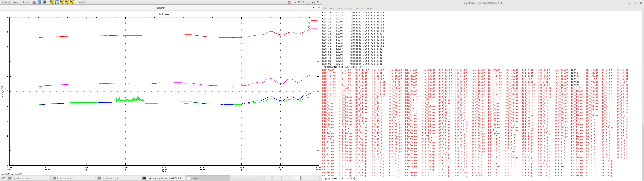Open the terminal's Edit menu
The width and height of the screenshot is (644, 181).
coord(332,9)
